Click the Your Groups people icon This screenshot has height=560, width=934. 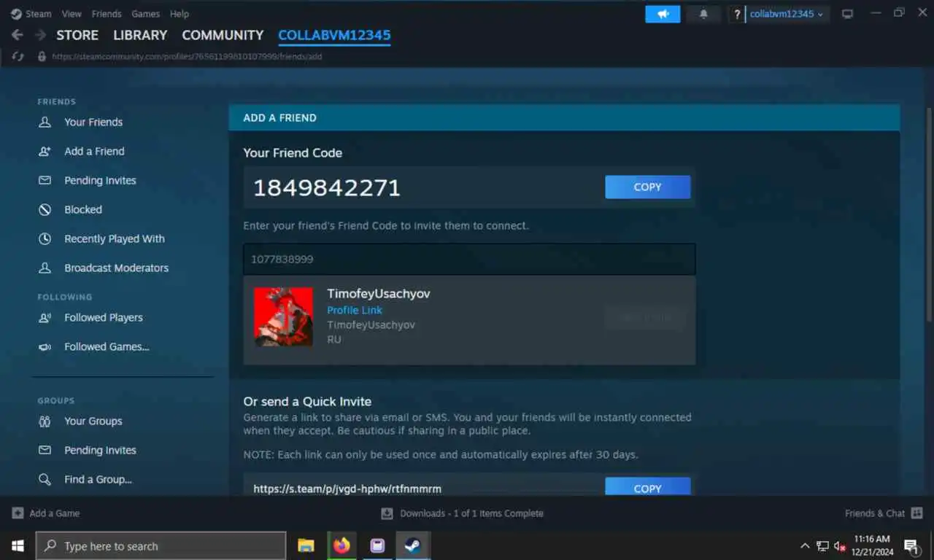pos(45,421)
